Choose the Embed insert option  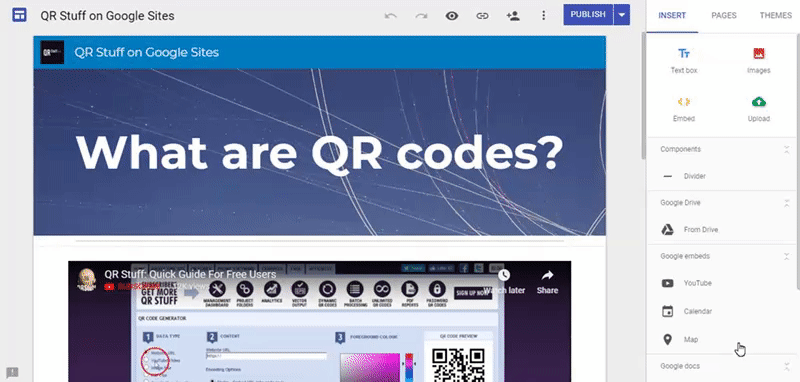click(684, 109)
